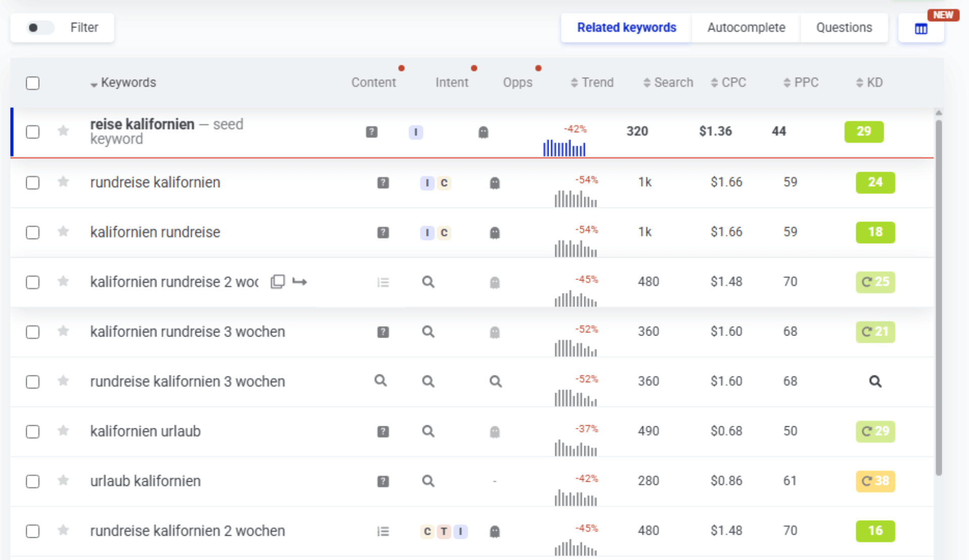Refresh KD 38 for 'urlaub kalifornien'
The image size is (969, 560).
click(867, 481)
